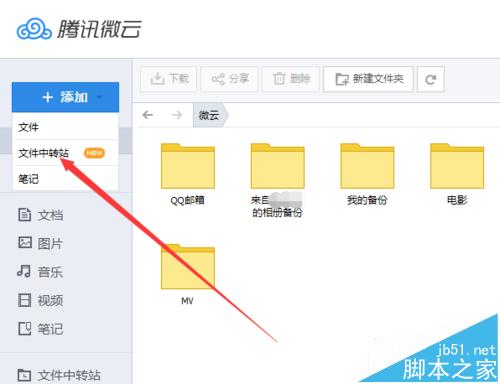Choose 文件中转站 from the add menu
Screen dimensions: 500x384
[x=65, y=153]
